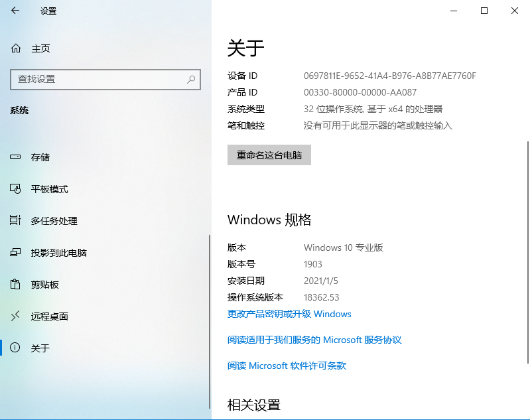This screenshot has width=530, height=420.
Task: Click the OS build value 18362.53
Action: pos(321,297)
